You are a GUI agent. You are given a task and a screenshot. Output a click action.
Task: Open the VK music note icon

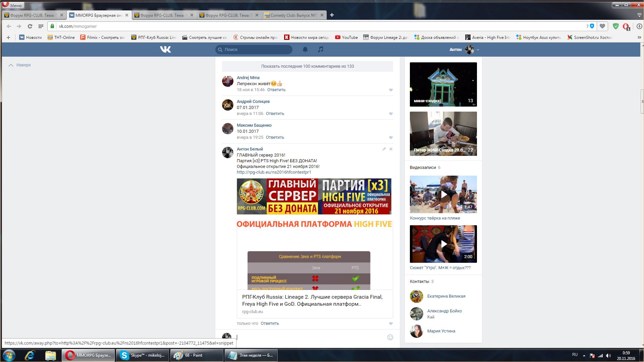pos(321,50)
